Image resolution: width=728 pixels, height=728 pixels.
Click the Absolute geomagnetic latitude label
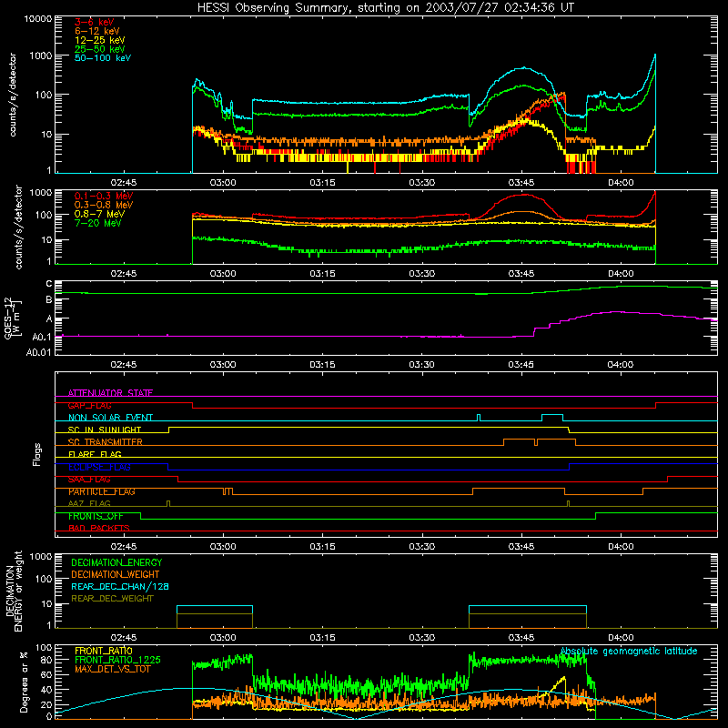click(629, 651)
